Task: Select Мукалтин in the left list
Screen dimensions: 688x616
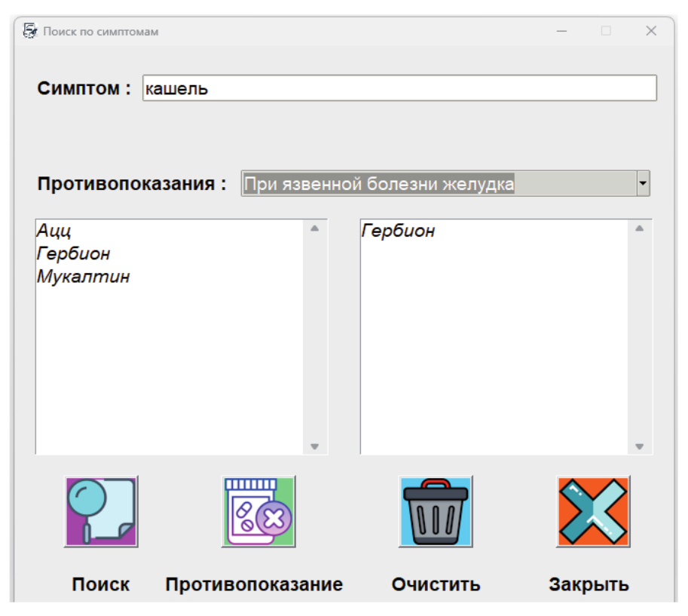Action: click(83, 276)
